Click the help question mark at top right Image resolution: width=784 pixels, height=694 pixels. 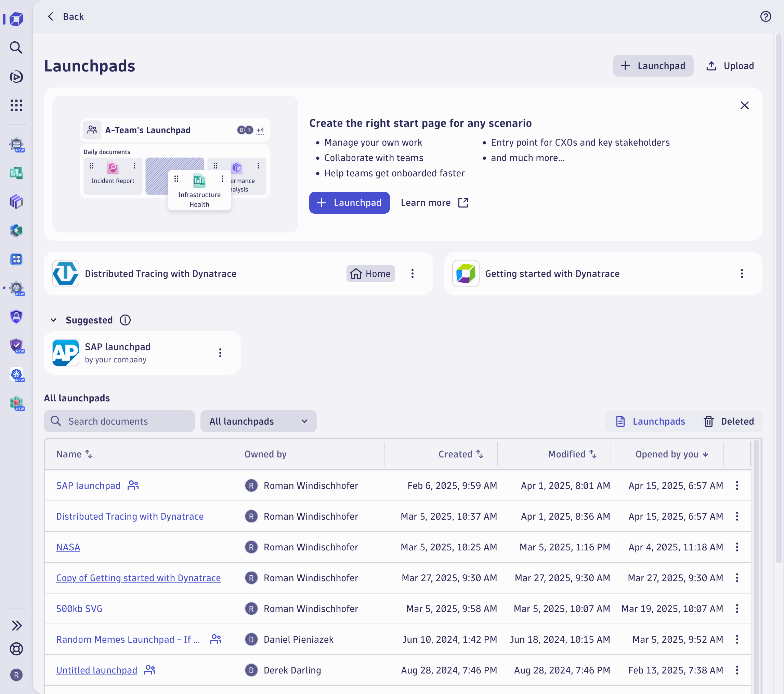(766, 16)
